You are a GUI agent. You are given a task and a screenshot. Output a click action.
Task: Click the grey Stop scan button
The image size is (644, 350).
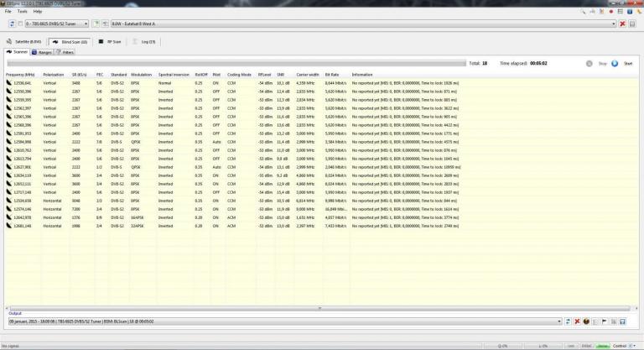point(589,63)
